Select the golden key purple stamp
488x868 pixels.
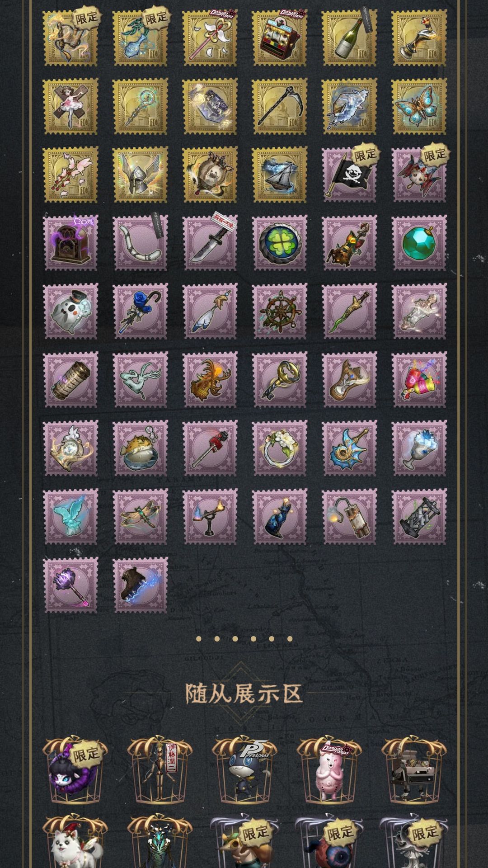pyautogui.click(x=280, y=380)
